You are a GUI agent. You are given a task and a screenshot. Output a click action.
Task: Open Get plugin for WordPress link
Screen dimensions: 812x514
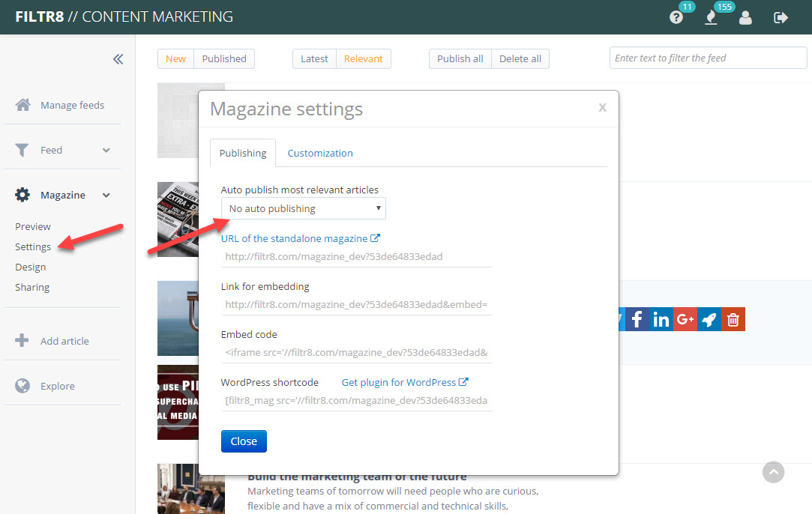pos(399,383)
